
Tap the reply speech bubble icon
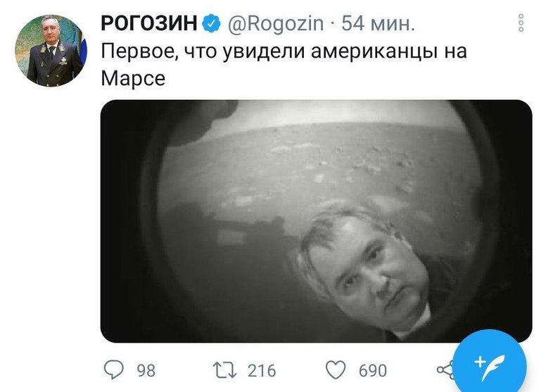(x=114, y=369)
